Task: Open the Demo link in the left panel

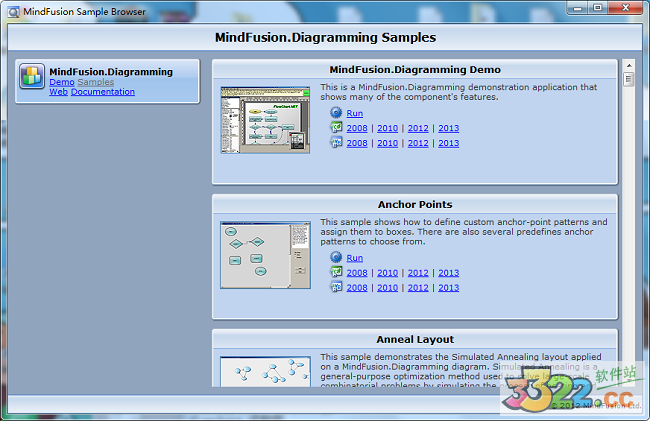Action: tap(62, 82)
